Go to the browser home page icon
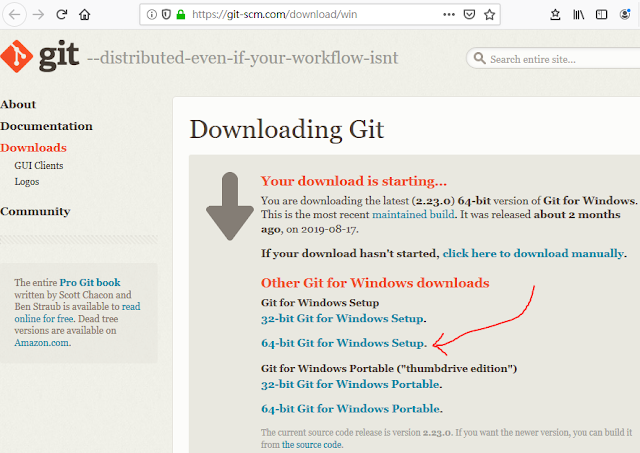Image resolution: width=640 pixels, height=453 pixels. point(84,15)
